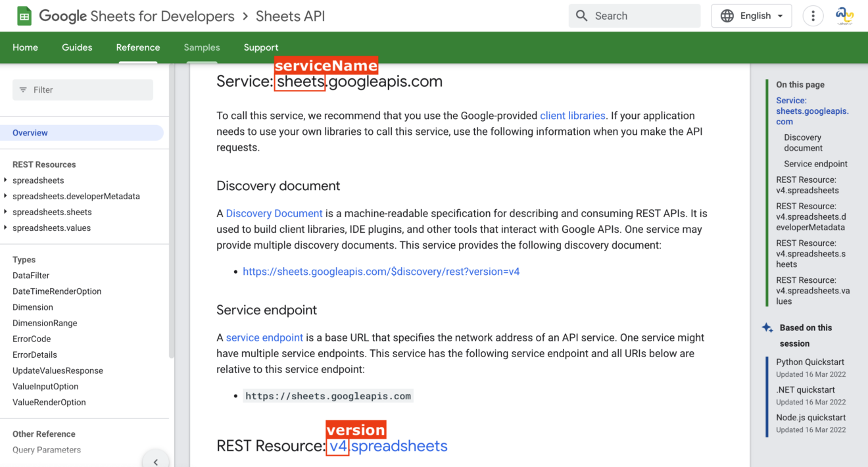This screenshot has width=868, height=467.
Task: Open the v4 spreadsheets REST Resource link
Action: coord(387,445)
